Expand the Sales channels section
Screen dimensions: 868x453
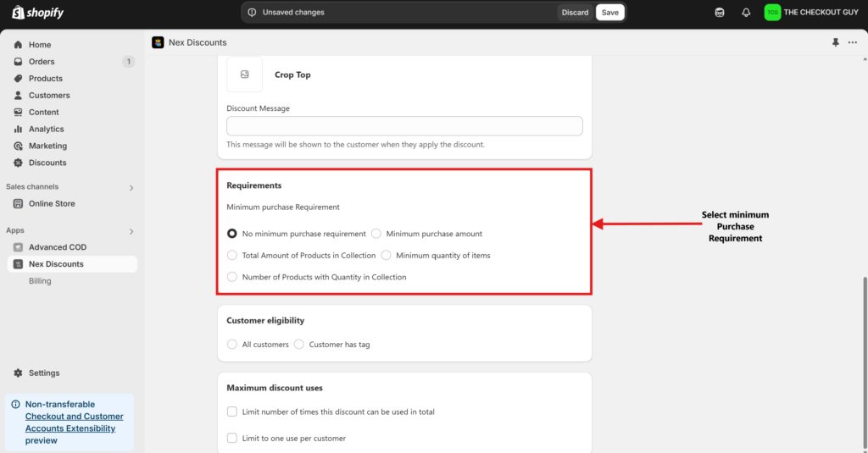coord(131,187)
